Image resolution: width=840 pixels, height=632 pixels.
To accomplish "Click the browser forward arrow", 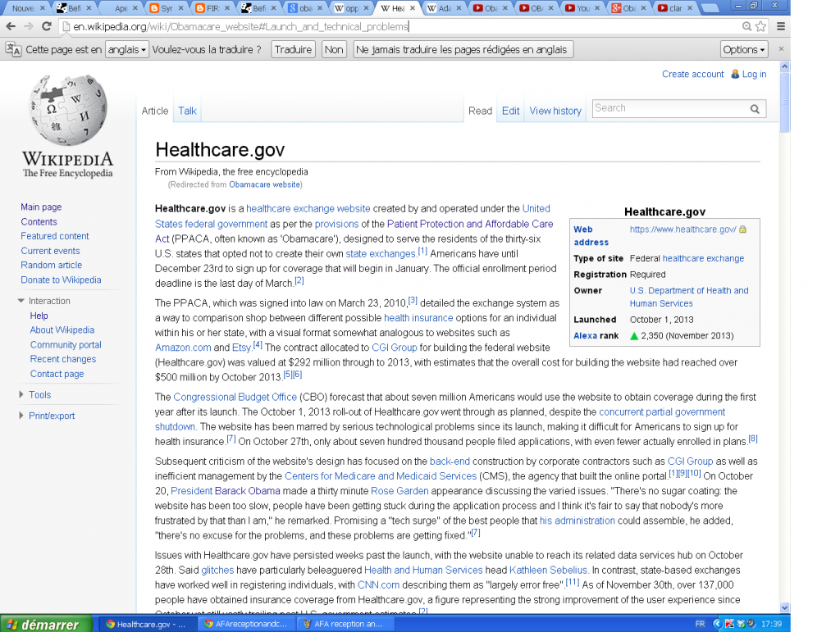I will (29, 26).
